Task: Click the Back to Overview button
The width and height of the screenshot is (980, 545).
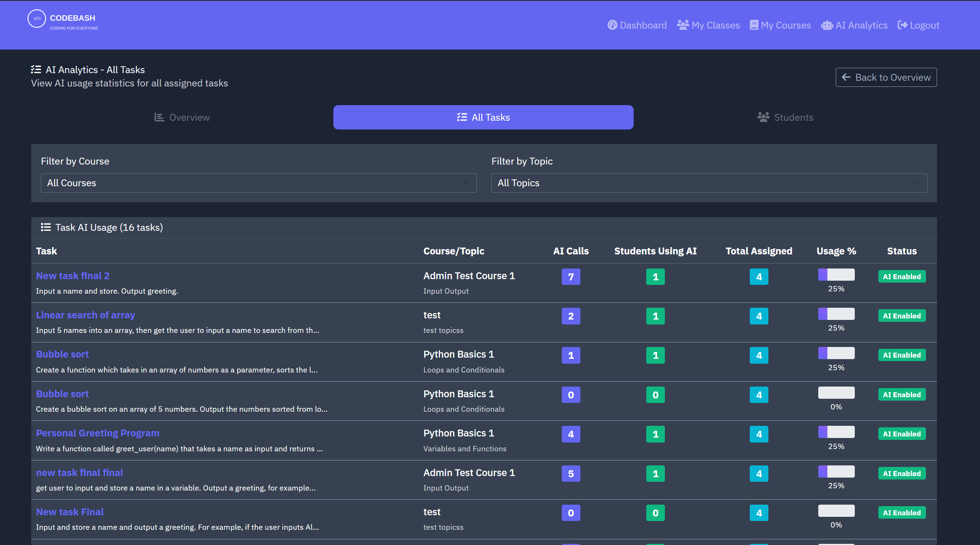Action: click(886, 77)
